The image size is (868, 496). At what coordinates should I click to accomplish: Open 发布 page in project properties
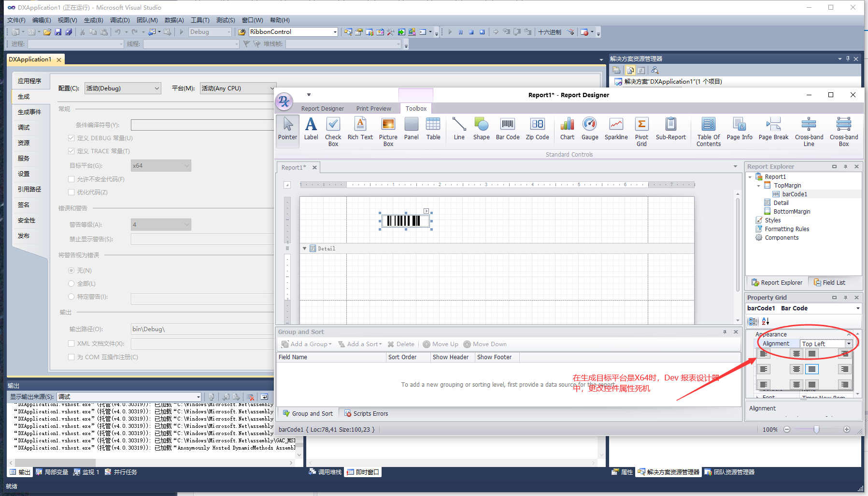(24, 235)
